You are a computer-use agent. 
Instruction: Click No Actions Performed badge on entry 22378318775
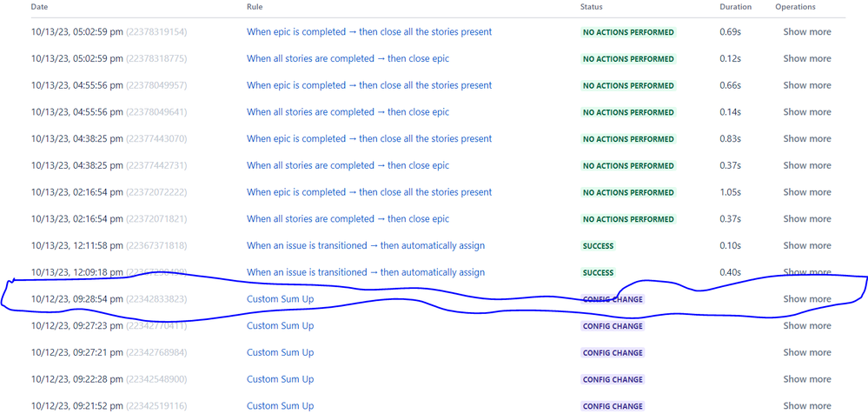628,59
